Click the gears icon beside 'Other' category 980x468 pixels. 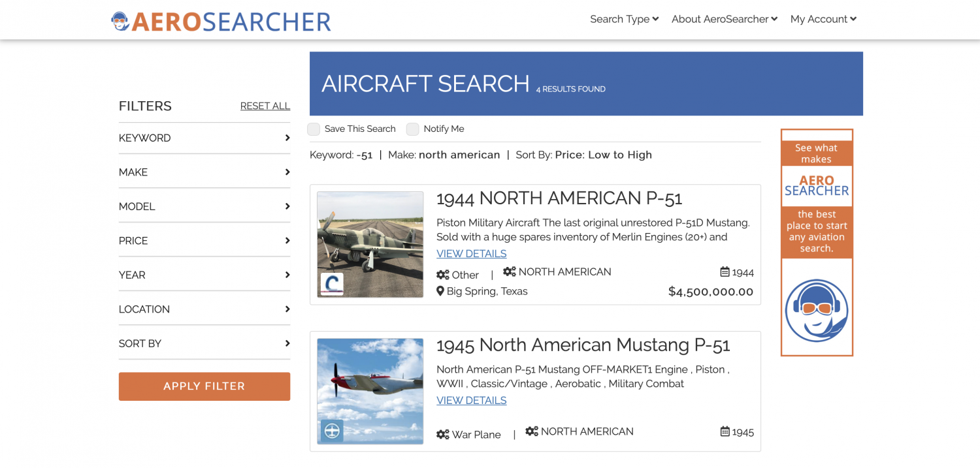(x=443, y=275)
